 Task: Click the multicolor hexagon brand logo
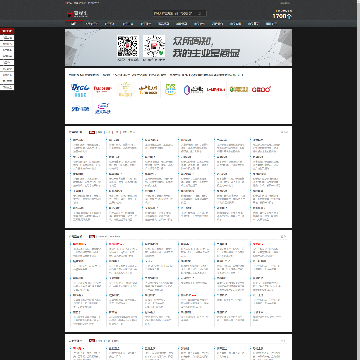[193, 89]
